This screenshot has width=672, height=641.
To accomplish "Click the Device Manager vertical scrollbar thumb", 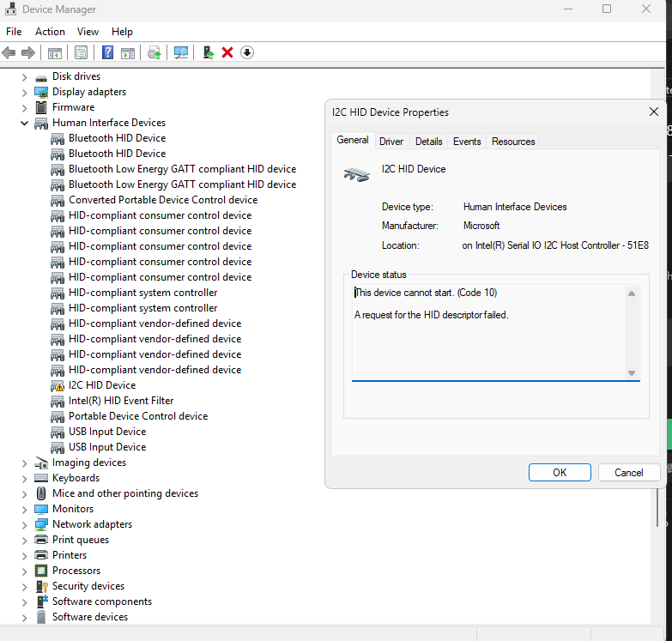I will (657, 508).
